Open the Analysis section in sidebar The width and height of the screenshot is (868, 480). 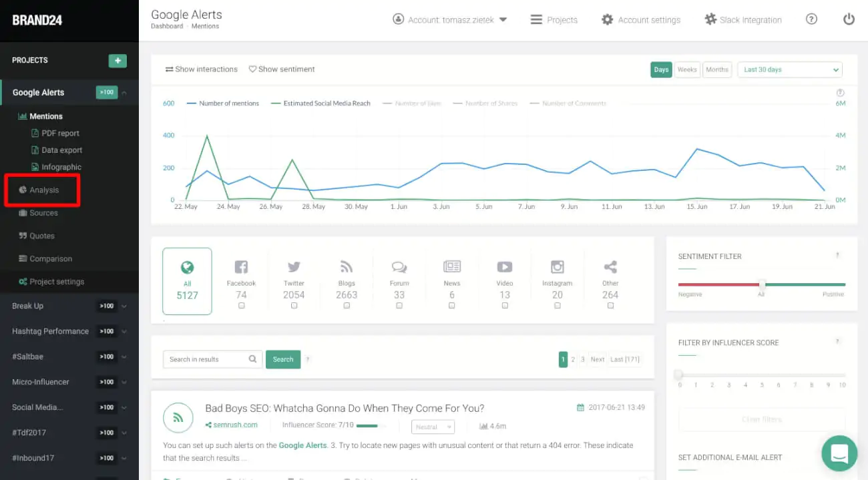tap(44, 190)
